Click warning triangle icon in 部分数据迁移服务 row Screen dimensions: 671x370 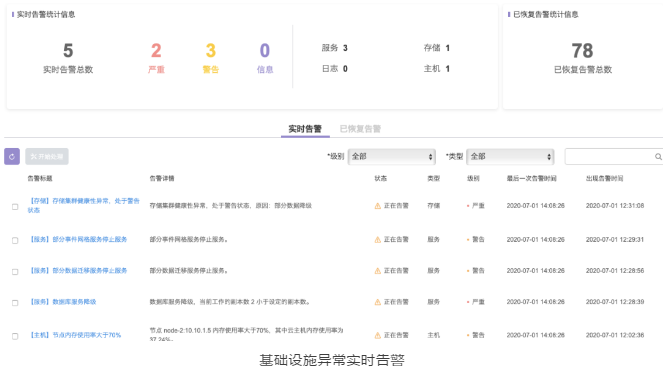[377, 271]
